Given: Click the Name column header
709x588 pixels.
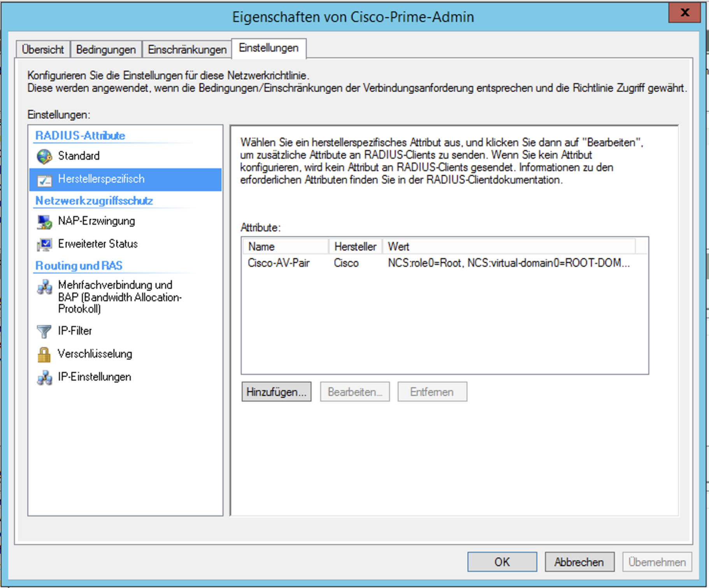Looking at the screenshot, I should [x=286, y=247].
